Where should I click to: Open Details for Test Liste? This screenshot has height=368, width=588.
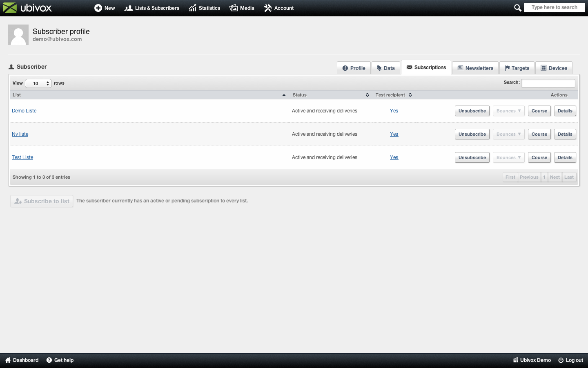click(x=565, y=157)
